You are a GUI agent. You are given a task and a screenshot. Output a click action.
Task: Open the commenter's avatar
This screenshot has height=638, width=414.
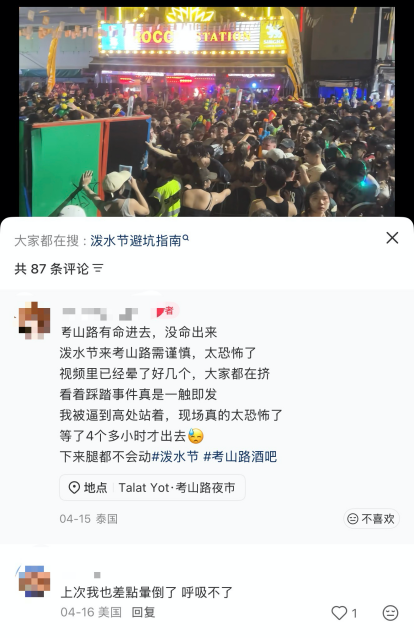pyautogui.click(x=34, y=581)
